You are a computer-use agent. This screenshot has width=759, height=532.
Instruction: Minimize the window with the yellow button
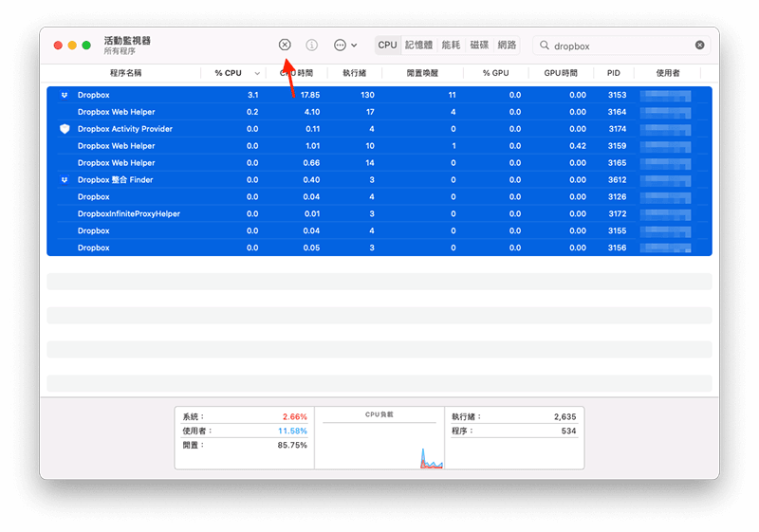pyautogui.click(x=72, y=45)
